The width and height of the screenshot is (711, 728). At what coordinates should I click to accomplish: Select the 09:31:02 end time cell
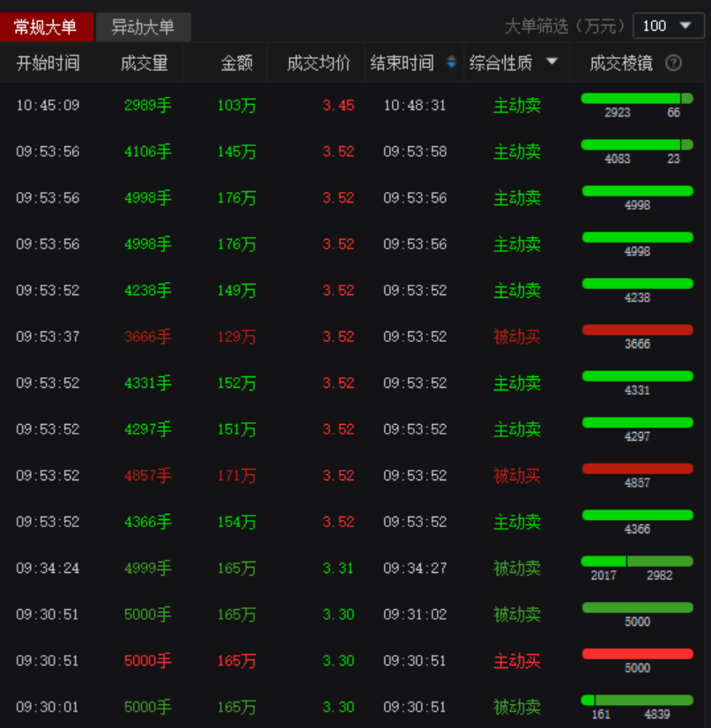pyautogui.click(x=415, y=614)
